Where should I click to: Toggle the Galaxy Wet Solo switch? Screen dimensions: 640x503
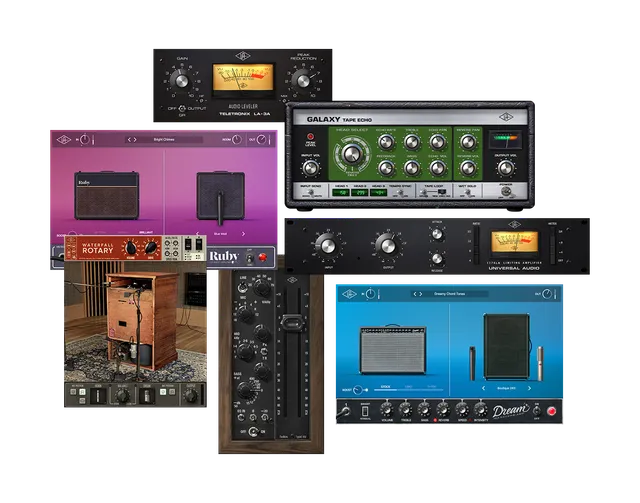click(x=467, y=192)
